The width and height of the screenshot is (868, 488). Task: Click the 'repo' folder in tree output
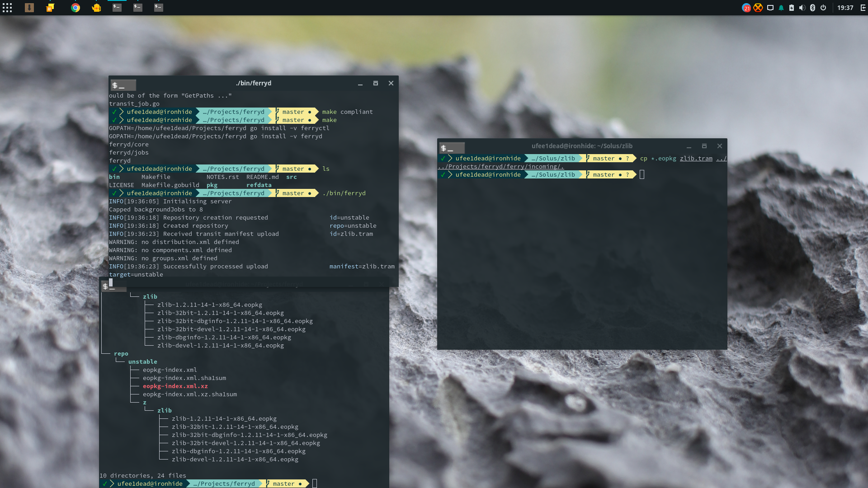(121, 354)
